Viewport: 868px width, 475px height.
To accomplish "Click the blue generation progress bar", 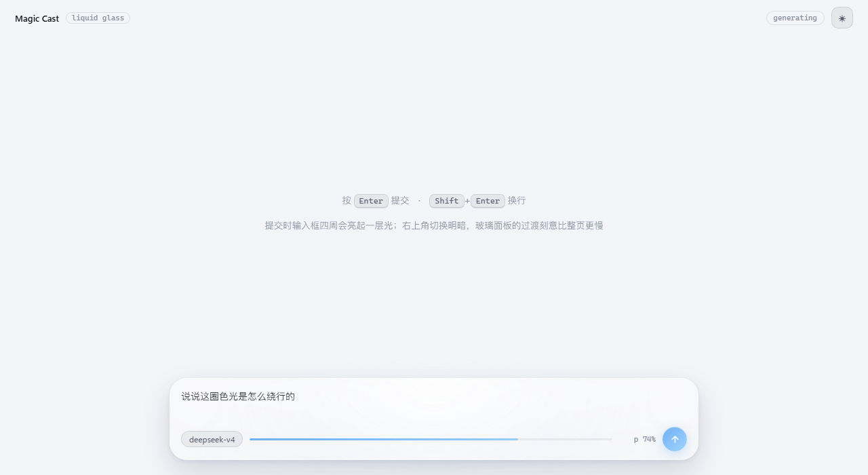I will (x=431, y=439).
